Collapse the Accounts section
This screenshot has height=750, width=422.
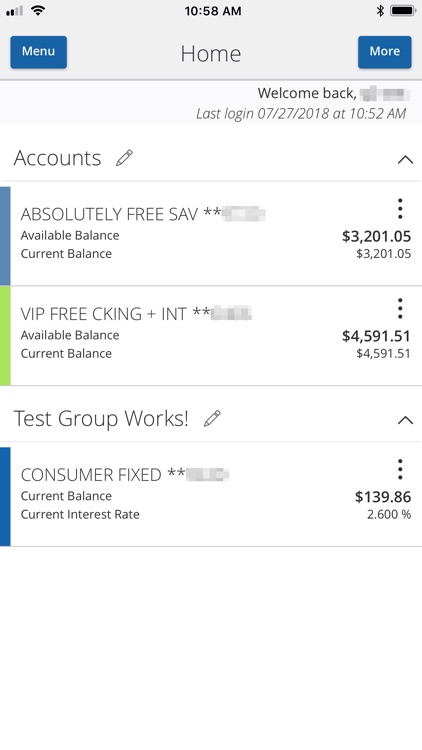pyautogui.click(x=405, y=159)
